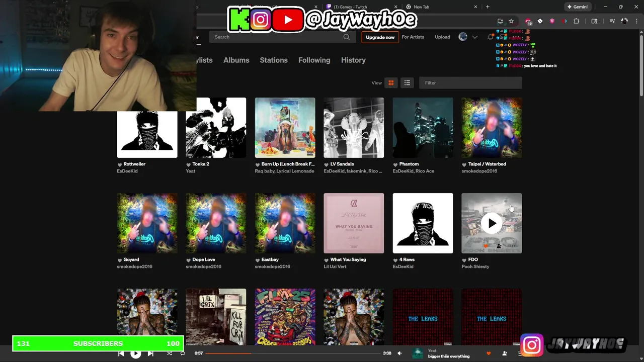Open the adblock extension with badge 10
The width and height of the screenshot is (644, 362).
coord(528,21)
